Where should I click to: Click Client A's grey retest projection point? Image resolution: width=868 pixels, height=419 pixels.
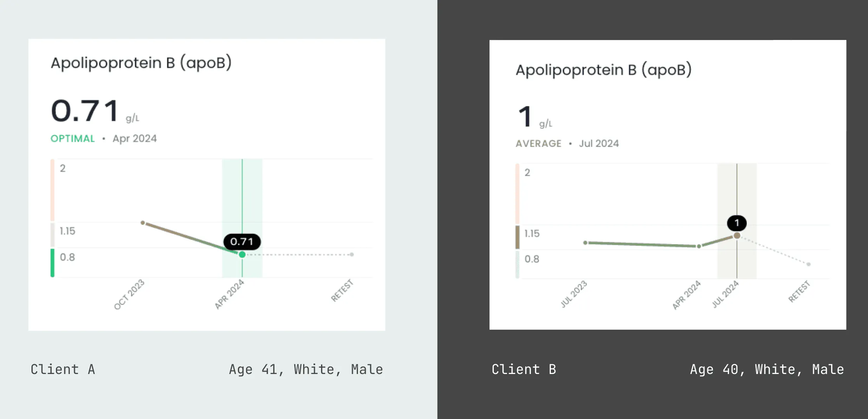tap(352, 255)
